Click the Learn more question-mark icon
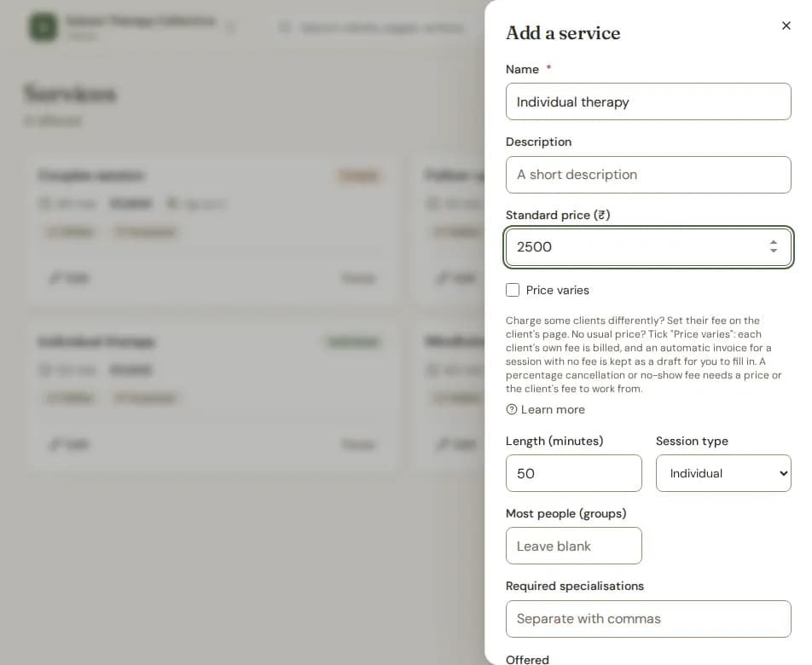The width and height of the screenshot is (812, 665). tap(511, 410)
